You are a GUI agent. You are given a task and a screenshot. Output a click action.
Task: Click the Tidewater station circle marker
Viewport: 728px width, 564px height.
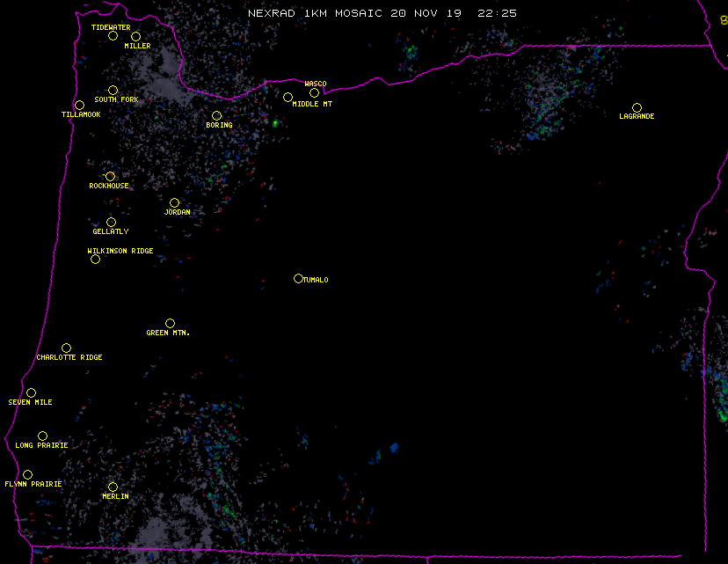point(113,36)
